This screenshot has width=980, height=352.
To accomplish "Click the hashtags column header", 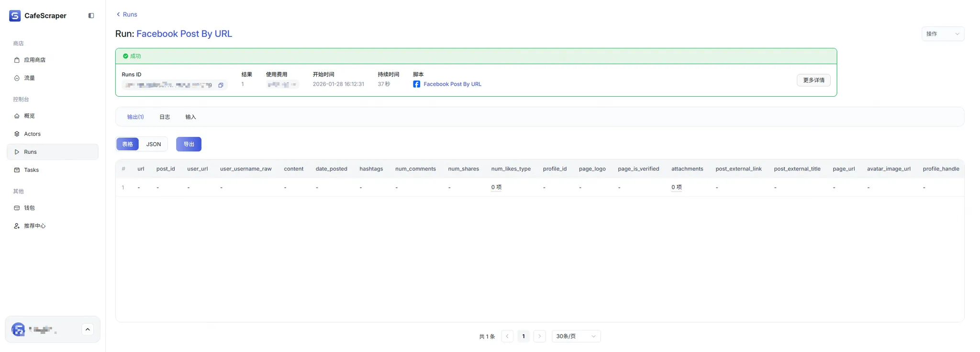I will tap(371, 169).
